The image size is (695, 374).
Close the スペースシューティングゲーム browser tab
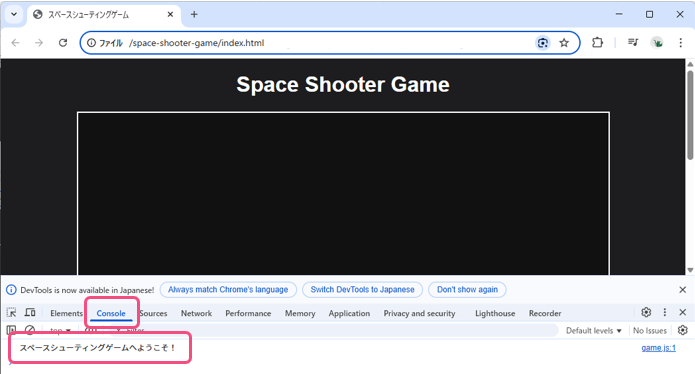click(x=170, y=15)
